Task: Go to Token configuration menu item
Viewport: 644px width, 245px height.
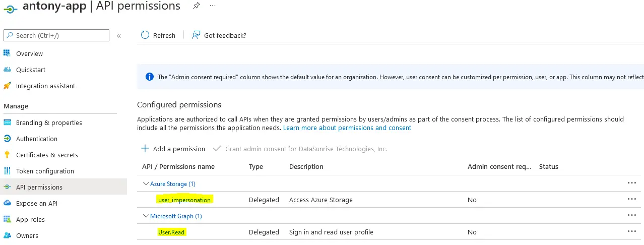Action: click(45, 171)
